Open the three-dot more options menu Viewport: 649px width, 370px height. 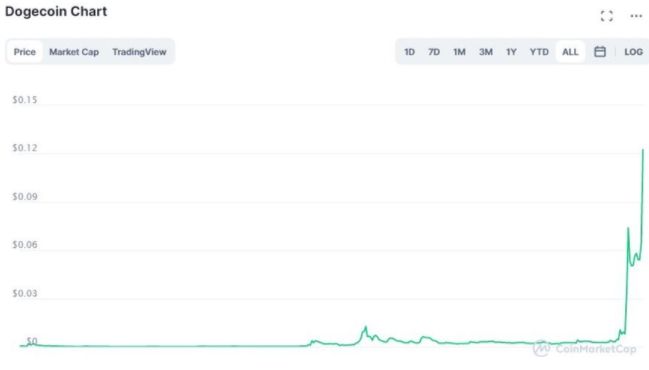(636, 16)
